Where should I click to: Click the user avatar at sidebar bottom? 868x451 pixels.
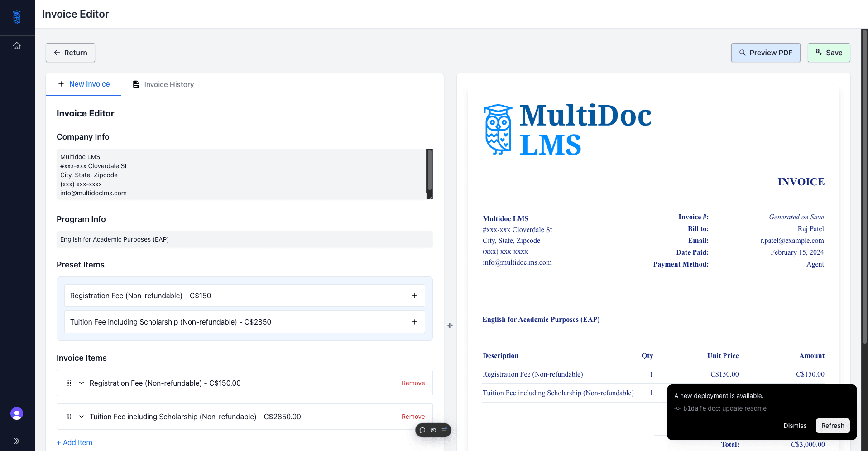[x=17, y=413]
